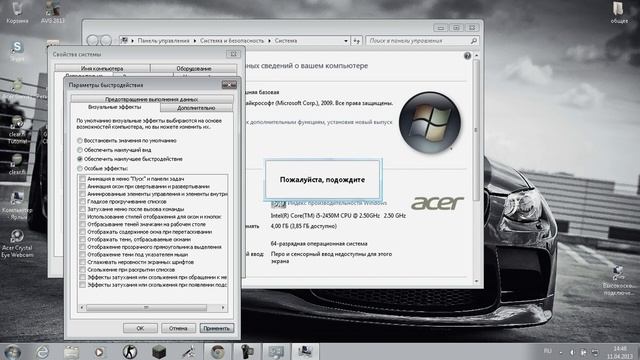Open Дополнительно tab in Параметры быстродействия
The height and width of the screenshot is (360, 640).
tap(196, 108)
